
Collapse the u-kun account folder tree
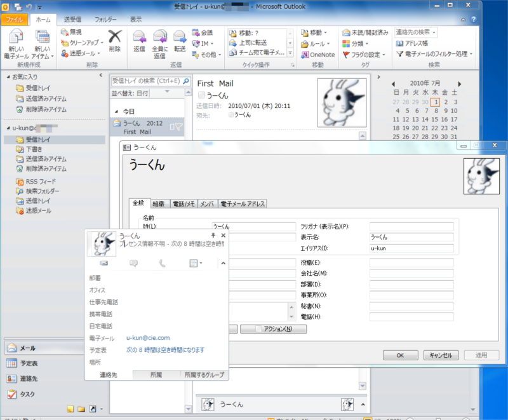tap(8, 128)
